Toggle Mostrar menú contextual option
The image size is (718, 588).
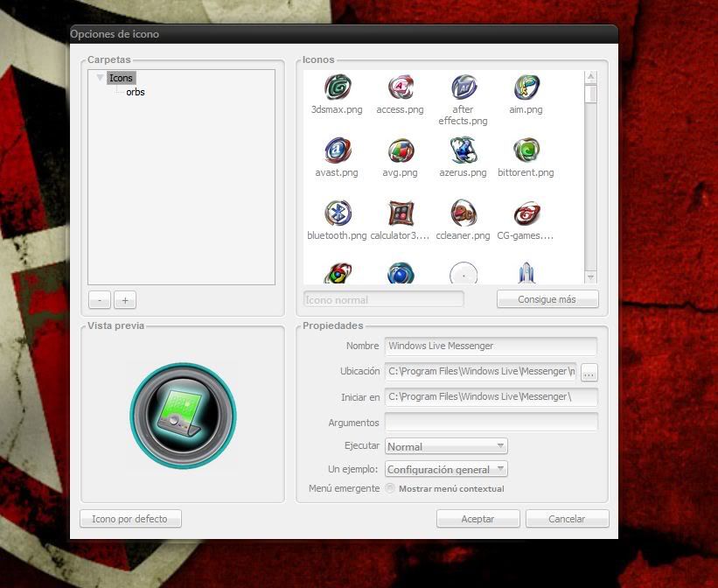click(390, 488)
